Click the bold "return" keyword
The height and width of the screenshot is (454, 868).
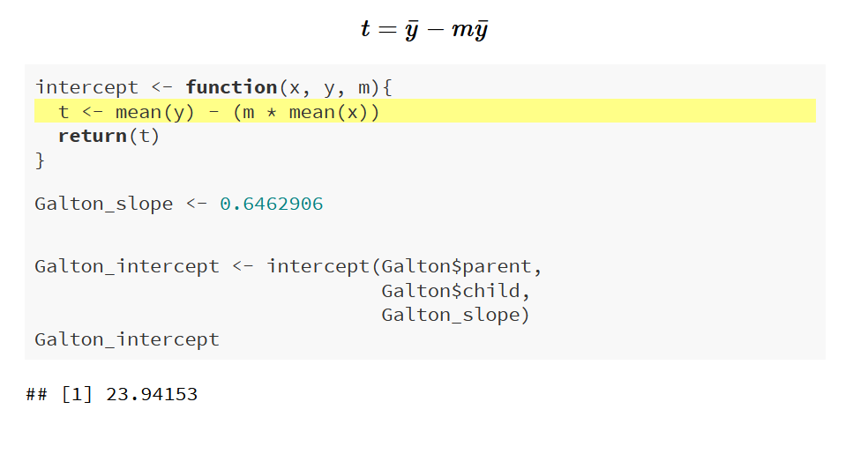pos(93,136)
